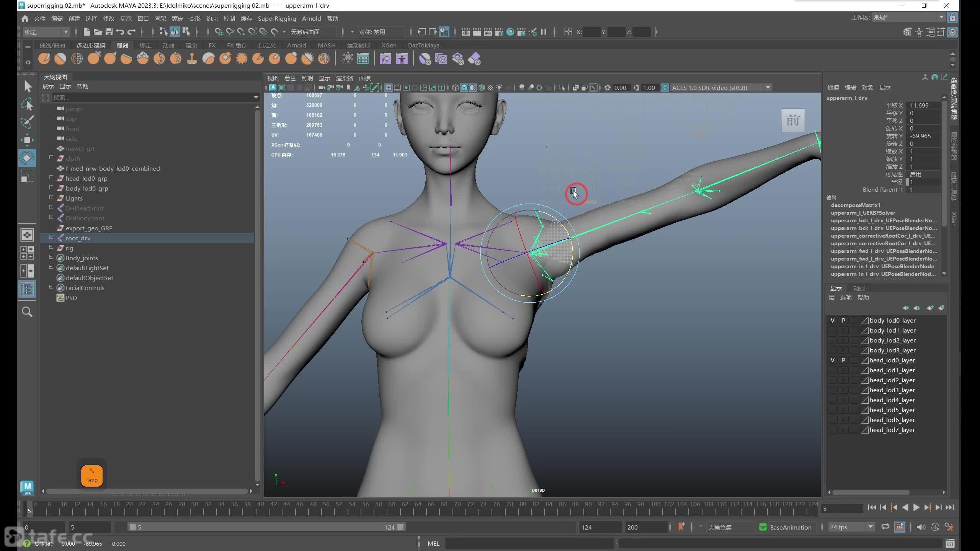Open the menu set dropdown

46,32
